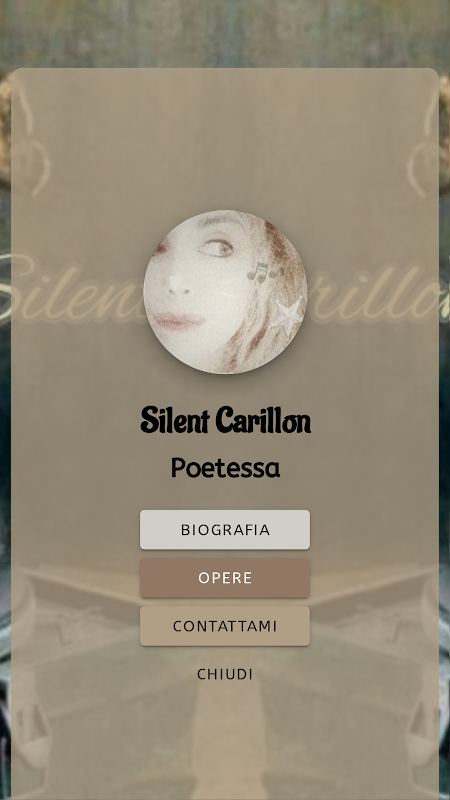This screenshot has height=800, width=450.
Task: Select the Silent Carillon name heading
Action: tap(226, 420)
